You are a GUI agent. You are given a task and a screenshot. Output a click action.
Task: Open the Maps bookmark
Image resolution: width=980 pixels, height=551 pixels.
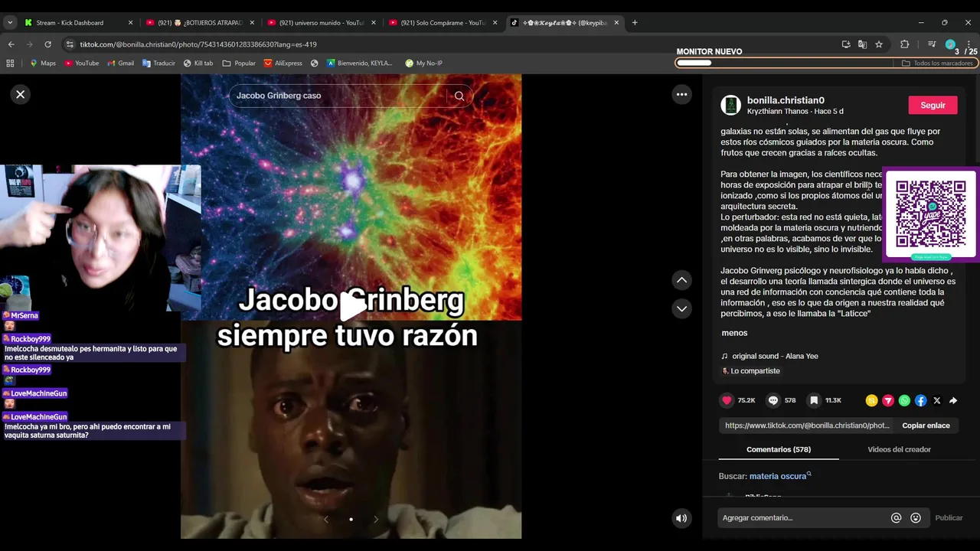[43, 63]
